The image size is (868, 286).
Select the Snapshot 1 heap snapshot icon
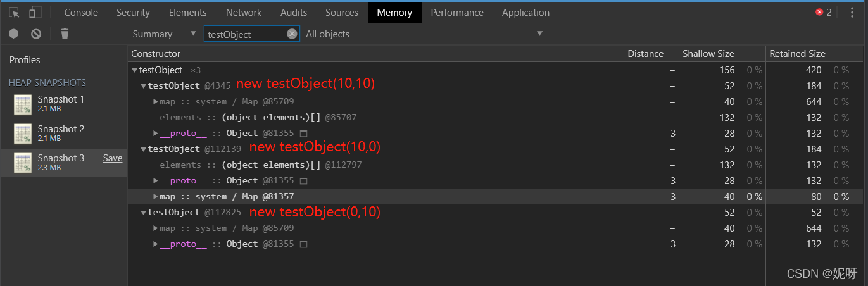(x=23, y=104)
